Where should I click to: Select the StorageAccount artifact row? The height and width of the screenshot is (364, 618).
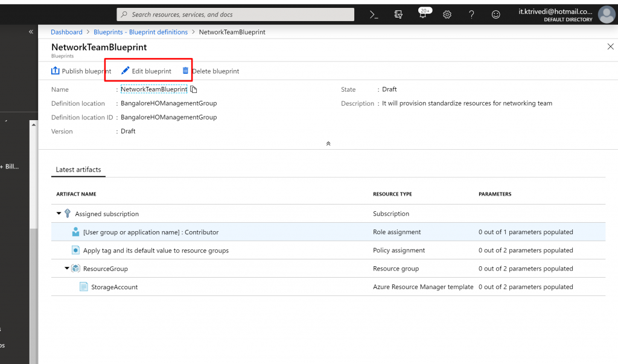click(x=114, y=287)
